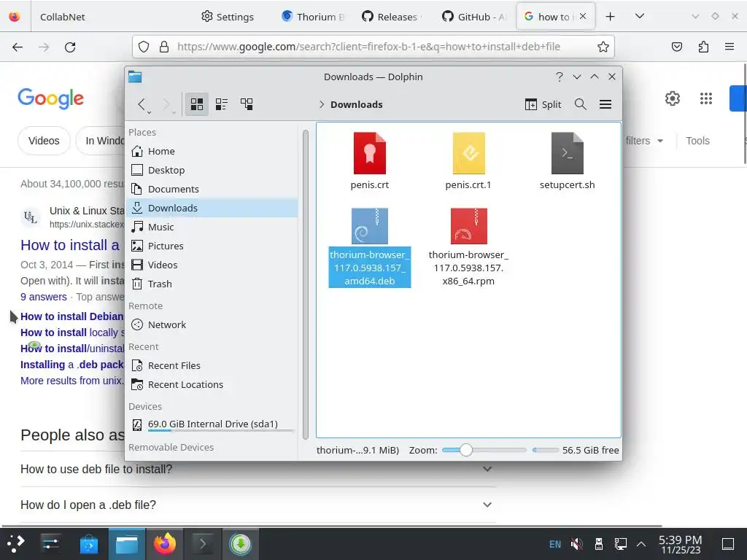Select Videos search filter chip
Image resolution: width=747 pixels, height=560 pixels.
(44, 141)
